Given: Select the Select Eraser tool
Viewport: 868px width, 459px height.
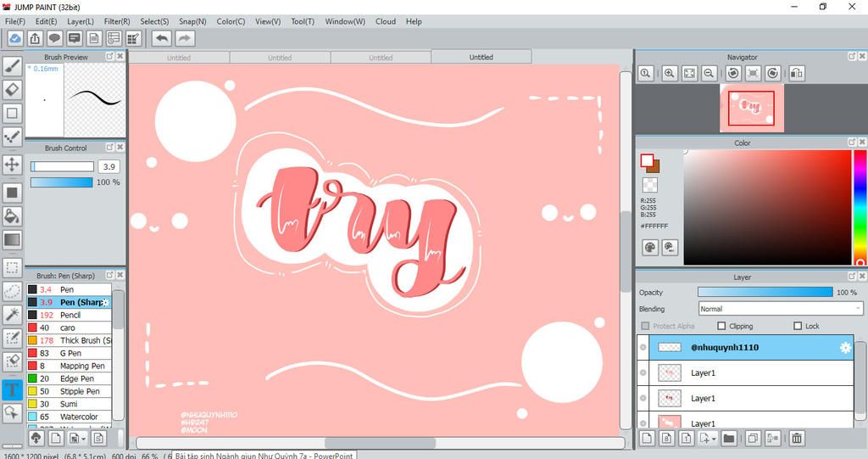Looking at the screenshot, I should (x=12, y=361).
